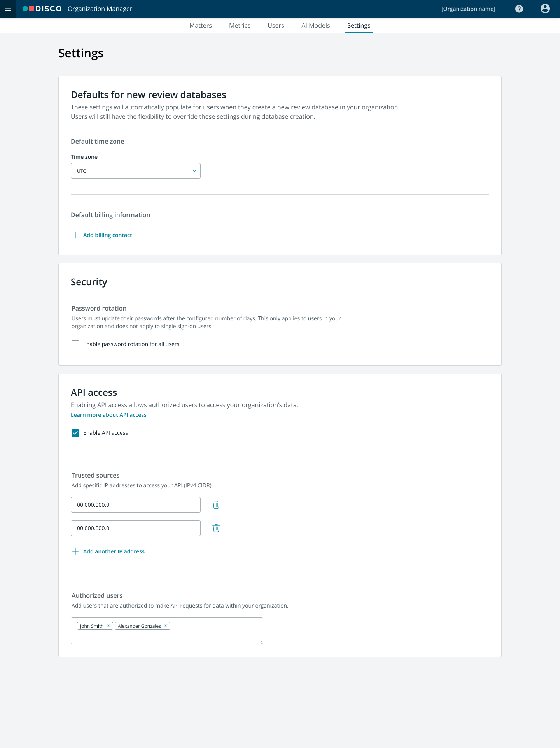
Task: Click the help question mark icon
Action: [519, 9]
